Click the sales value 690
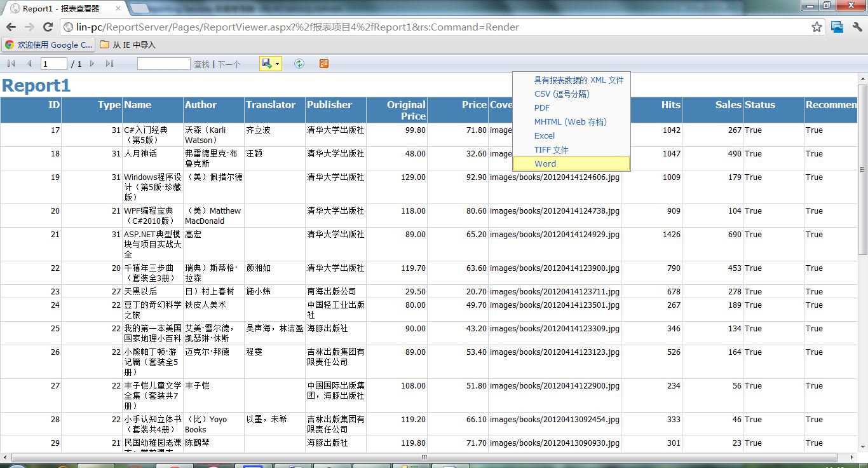The width and height of the screenshot is (868, 468). point(735,235)
